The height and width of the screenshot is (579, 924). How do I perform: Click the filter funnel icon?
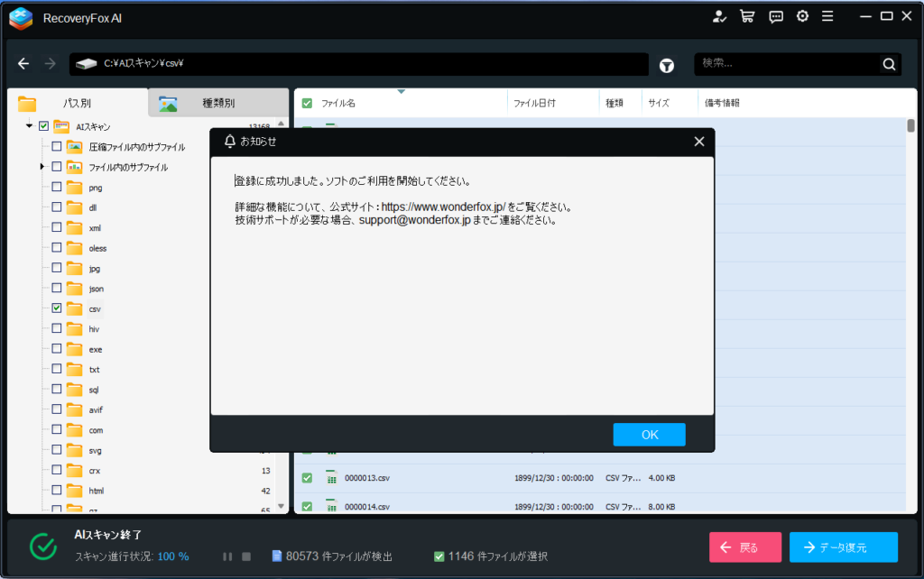(x=667, y=65)
